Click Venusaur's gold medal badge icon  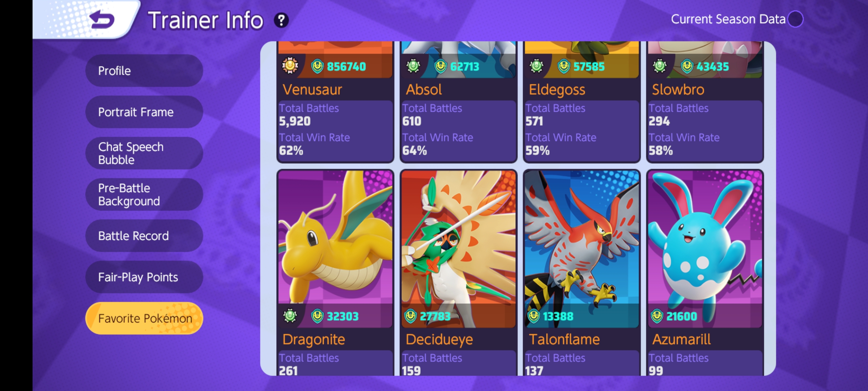click(x=290, y=66)
